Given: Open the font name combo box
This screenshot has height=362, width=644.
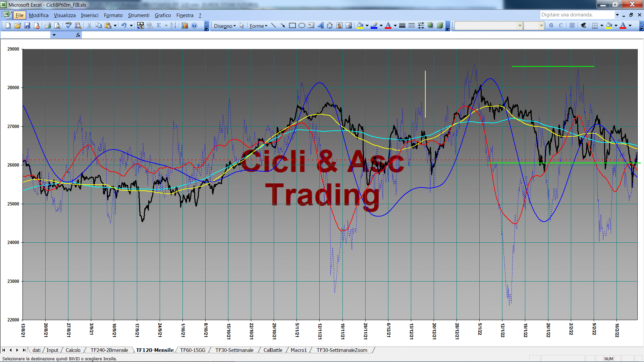Looking at the screenshot, I should pos(488,25).
